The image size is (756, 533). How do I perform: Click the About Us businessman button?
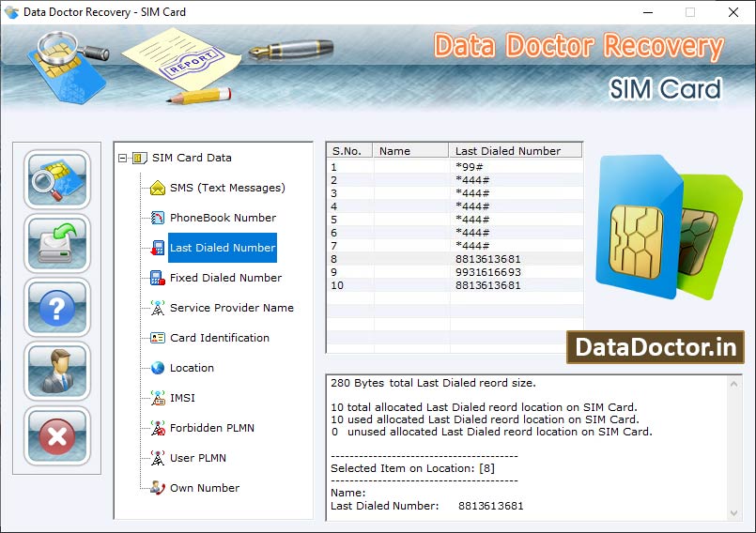click(x=57, y=372)
